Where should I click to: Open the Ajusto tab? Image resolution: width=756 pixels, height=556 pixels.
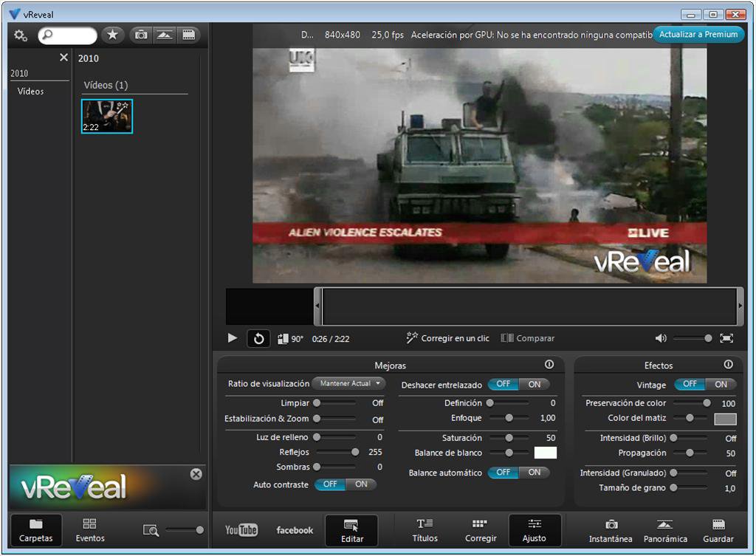[535, 530]
